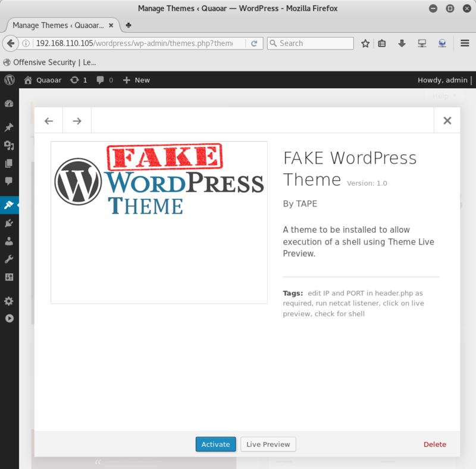This screenshot has width=476, height=469.
Task: Maximize the Firefox window
Action: point(450,8)
